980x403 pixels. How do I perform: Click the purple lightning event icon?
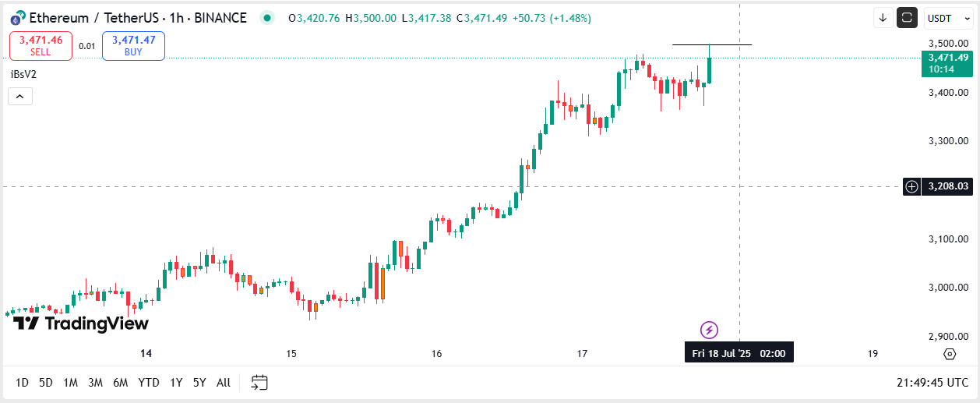point(709,330)
